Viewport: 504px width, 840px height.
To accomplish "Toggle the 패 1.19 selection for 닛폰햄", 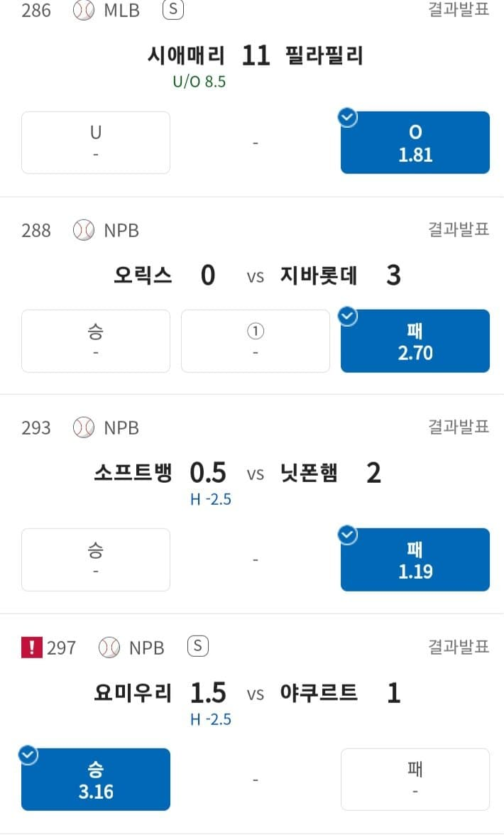I will (x=415, y=560).
